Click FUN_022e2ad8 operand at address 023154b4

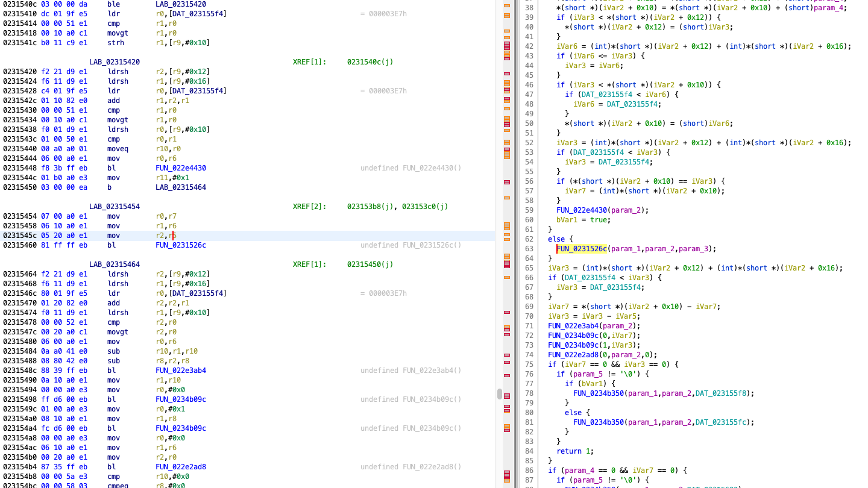(x=181, y=467)
